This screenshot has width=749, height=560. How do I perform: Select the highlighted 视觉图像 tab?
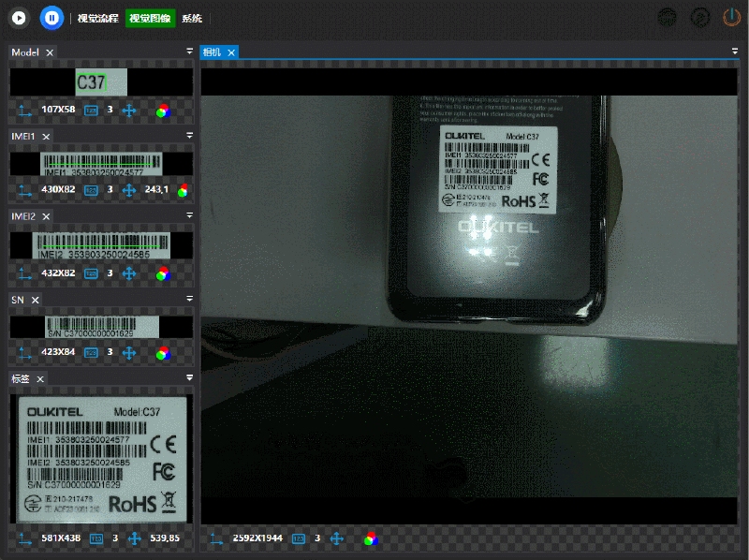[151, 18]
